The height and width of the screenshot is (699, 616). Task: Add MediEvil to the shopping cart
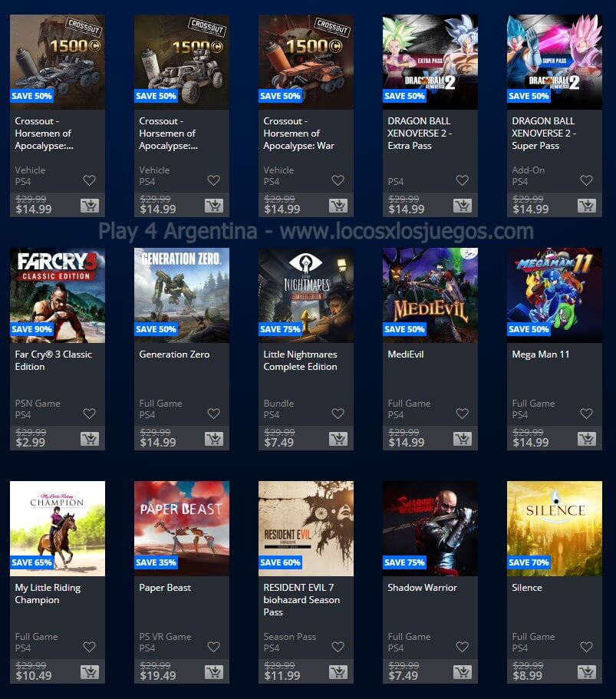click(x=463, y=439)
